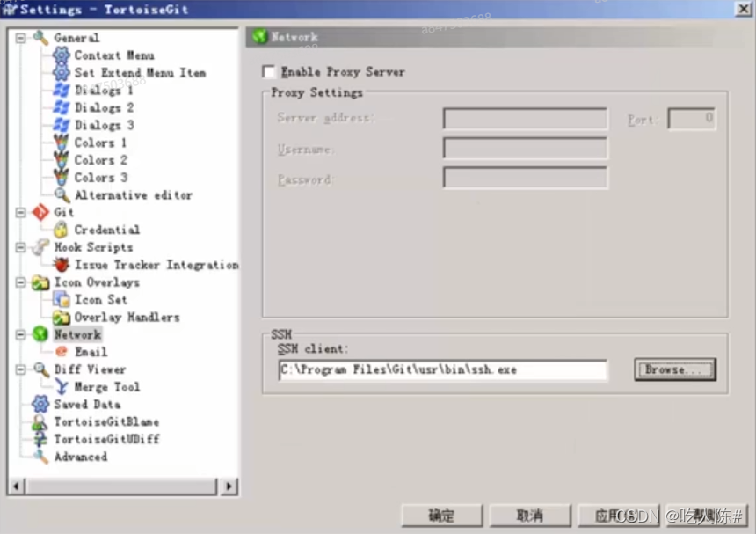
Task: Click the Dialogs 3 windows icon
Action: tap(62, 125)
